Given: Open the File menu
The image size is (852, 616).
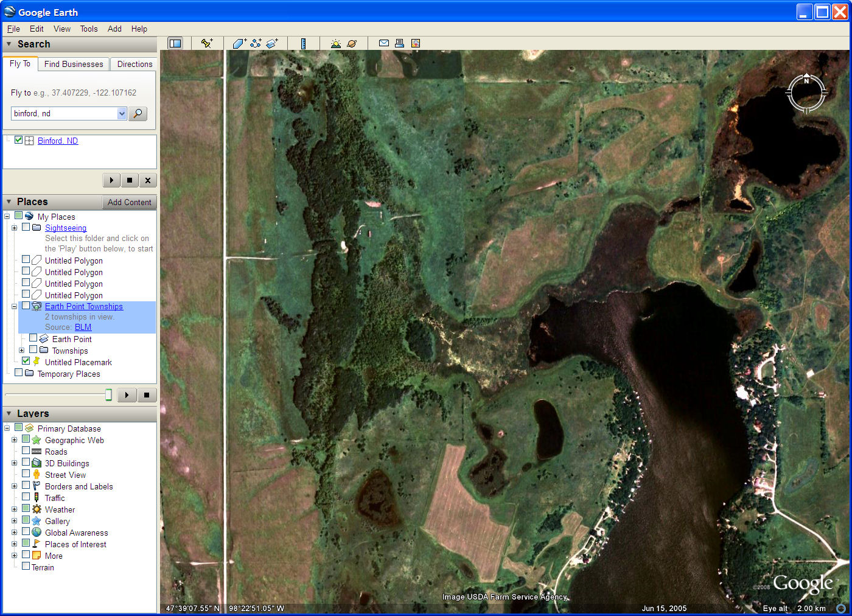Looking at the screenshot, I should pyautogui.click(x=13, y=29).
